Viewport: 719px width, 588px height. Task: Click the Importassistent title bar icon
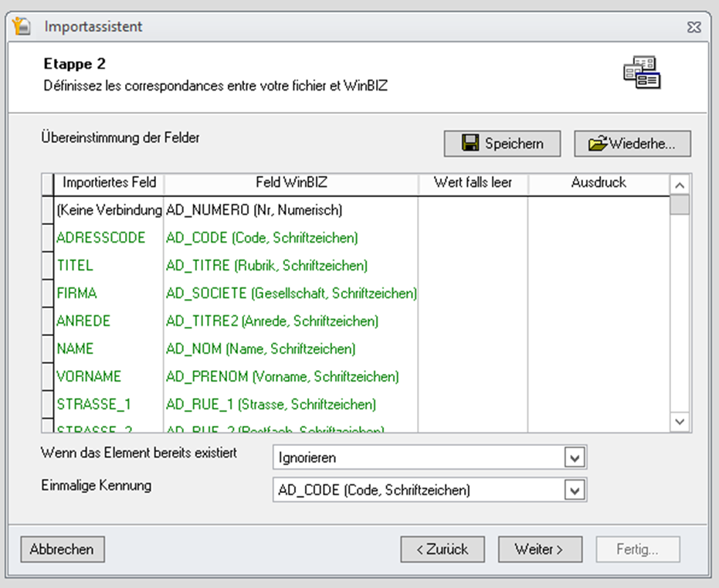click(x=22, y=26)
